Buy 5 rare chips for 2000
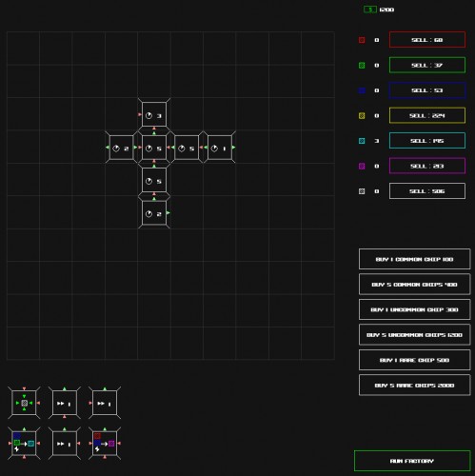This screenshot has height=476, width=475. coord(414,386)
